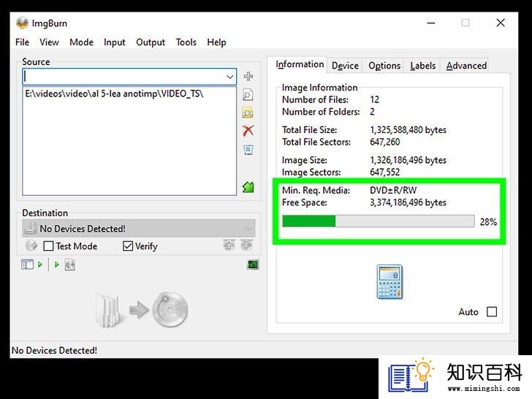
Task: Switch to the Information tab
Action: pos(300,64)
